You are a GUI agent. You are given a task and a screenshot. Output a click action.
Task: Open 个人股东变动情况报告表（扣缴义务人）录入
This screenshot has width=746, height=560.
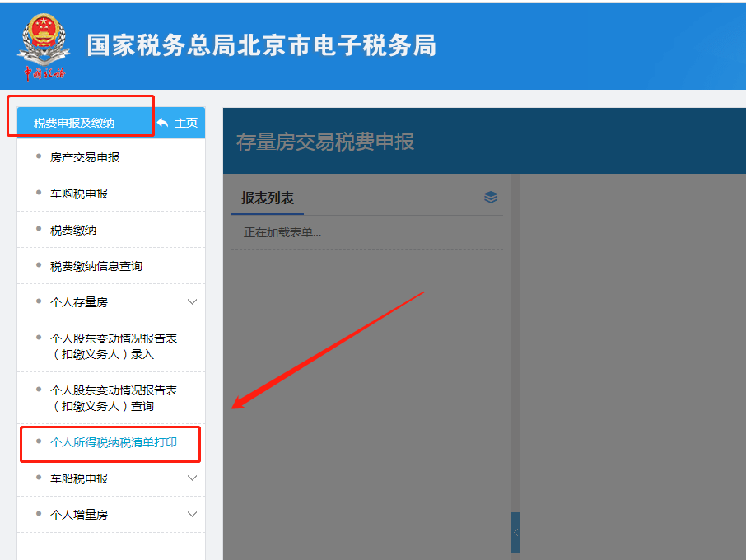click(x=114, y=346)
